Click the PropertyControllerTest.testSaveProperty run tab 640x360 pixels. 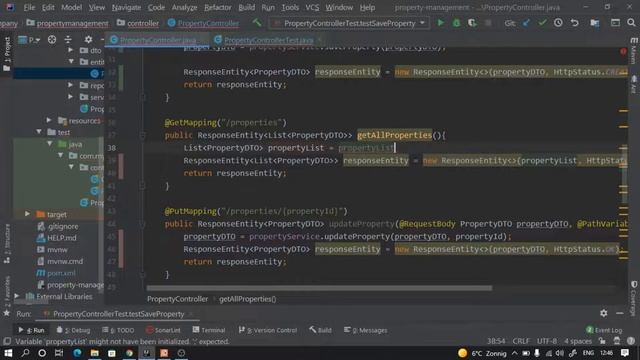118,313
